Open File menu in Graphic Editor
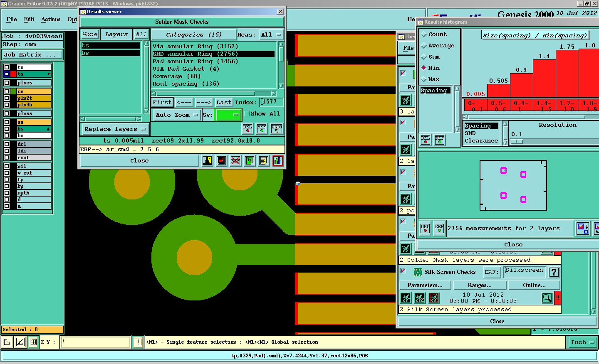599x364 pixels. tap(12, 20)
